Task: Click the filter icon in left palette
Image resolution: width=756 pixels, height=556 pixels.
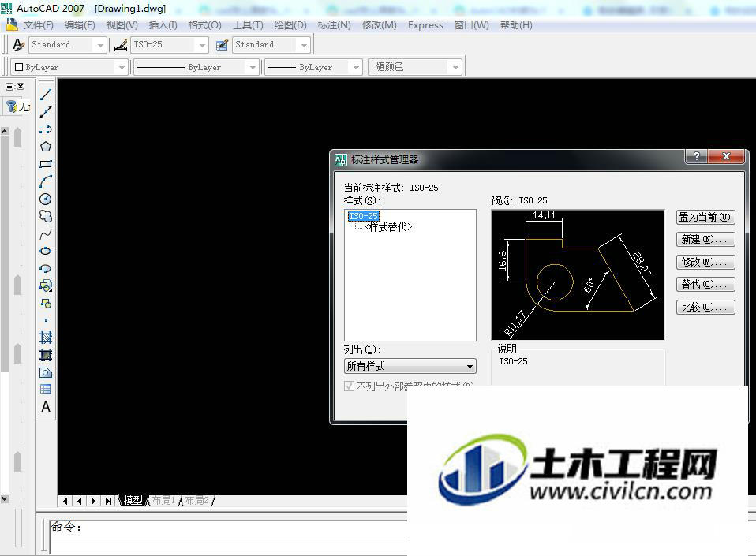Action: point(12,106)
